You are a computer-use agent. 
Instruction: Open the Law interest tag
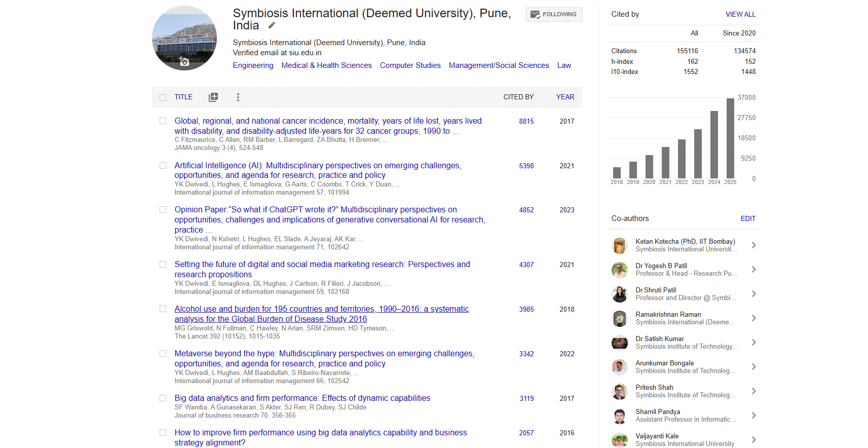click(x=564, y=65)
